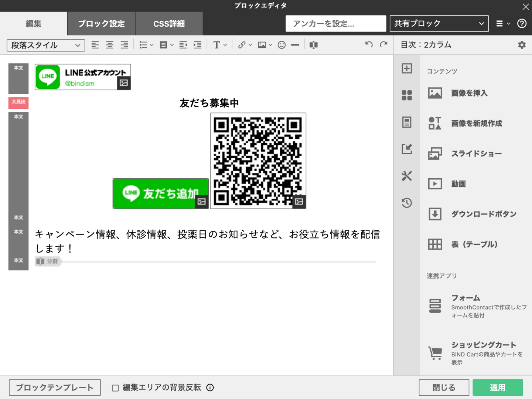Screen dimensions: 532x399
Task: Click the 友だち募集中 heading text
Action: (x=209, y=103)
